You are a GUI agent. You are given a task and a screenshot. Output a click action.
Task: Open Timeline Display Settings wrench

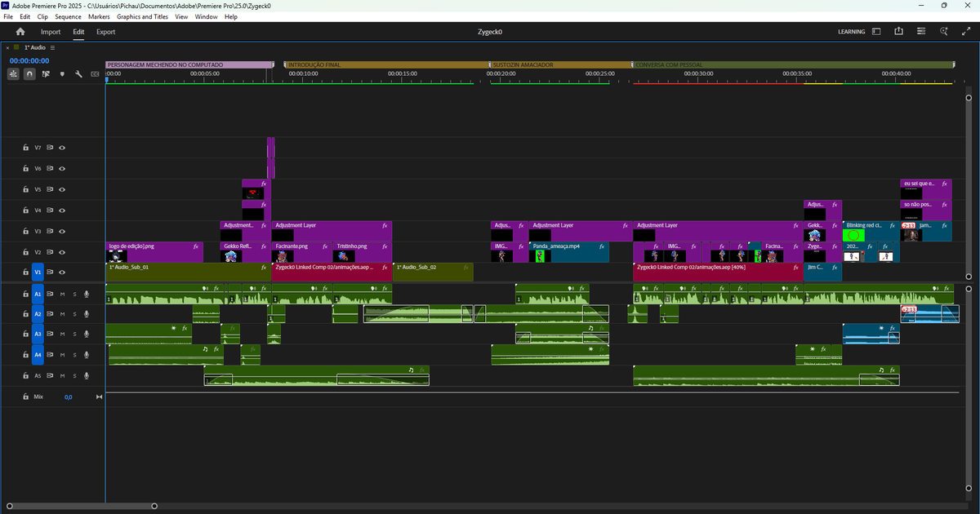(x=78, y=73)
